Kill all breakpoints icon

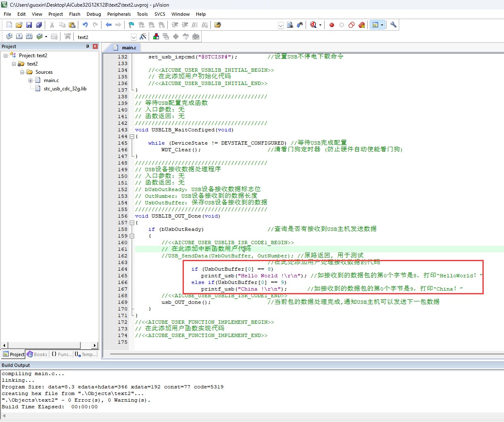(x=362, y=25)
